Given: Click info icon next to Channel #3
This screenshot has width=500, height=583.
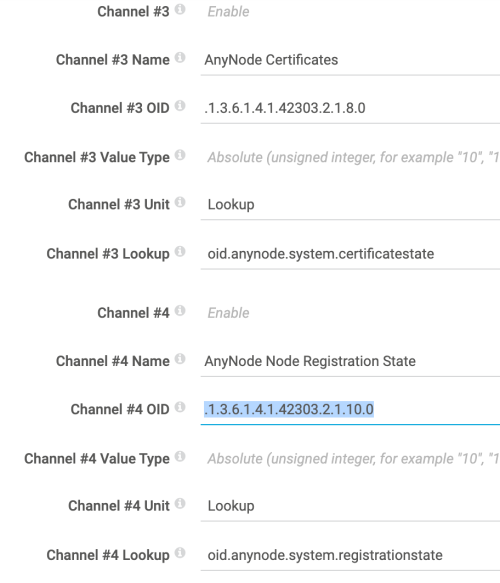Looking at the screenshot, I should tap(180, 9).
